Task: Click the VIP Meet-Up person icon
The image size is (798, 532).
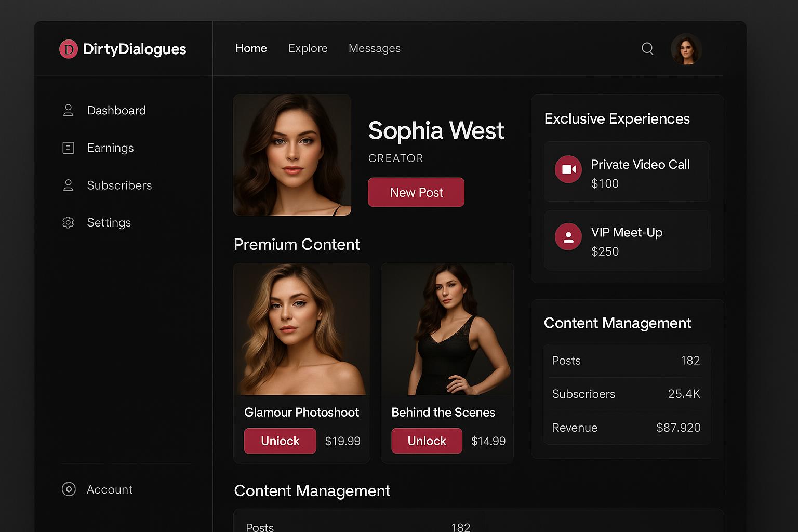Action: pyautogui.click(x=568, y=237)
